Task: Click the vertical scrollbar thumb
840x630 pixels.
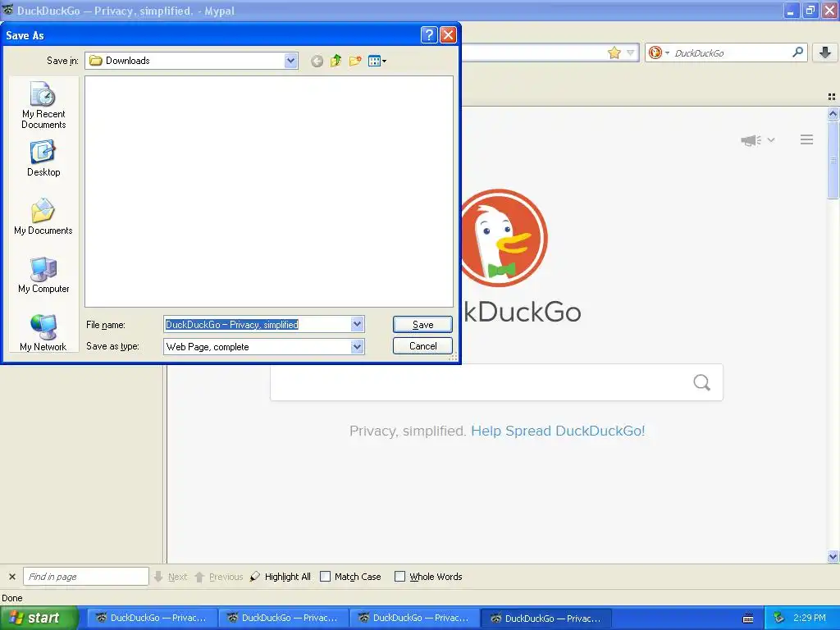Action: click(x=833, y=160)
